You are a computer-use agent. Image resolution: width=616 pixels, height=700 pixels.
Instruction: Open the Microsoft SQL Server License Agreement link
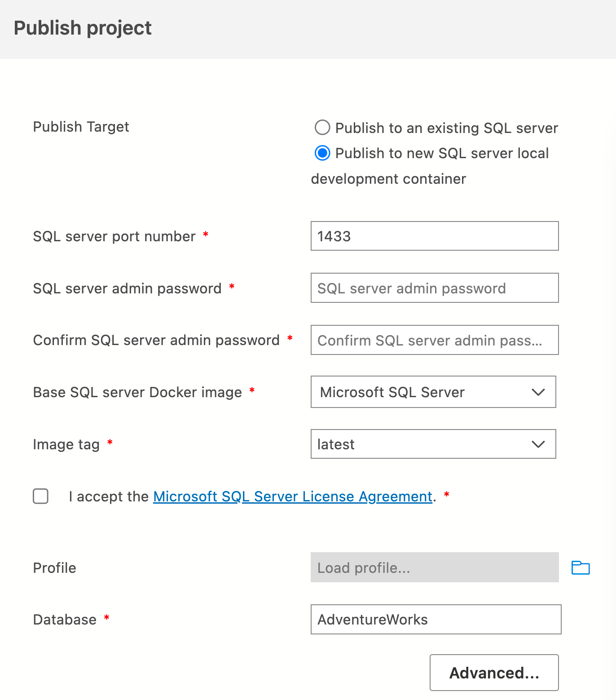pos(293,496)
